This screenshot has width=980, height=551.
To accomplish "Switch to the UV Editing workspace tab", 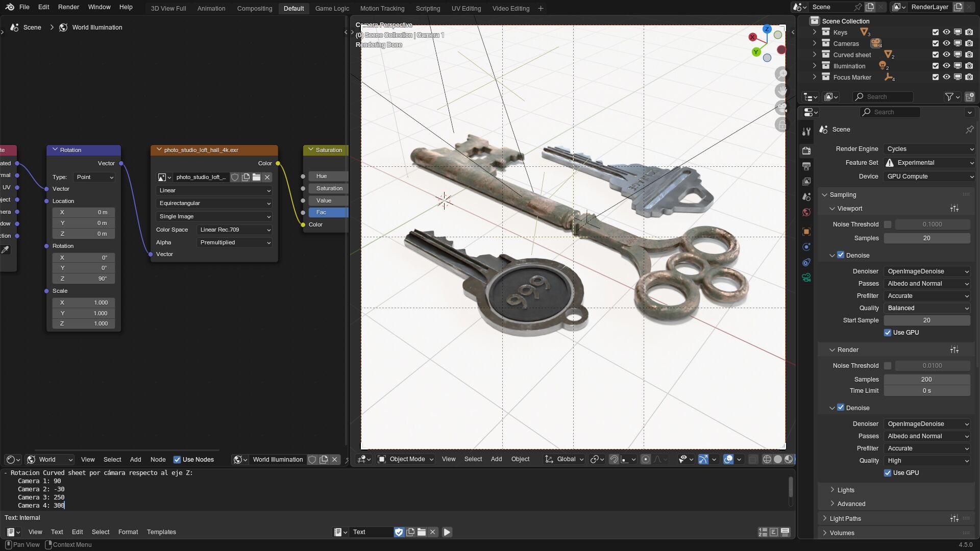I will tap(466, 8).
